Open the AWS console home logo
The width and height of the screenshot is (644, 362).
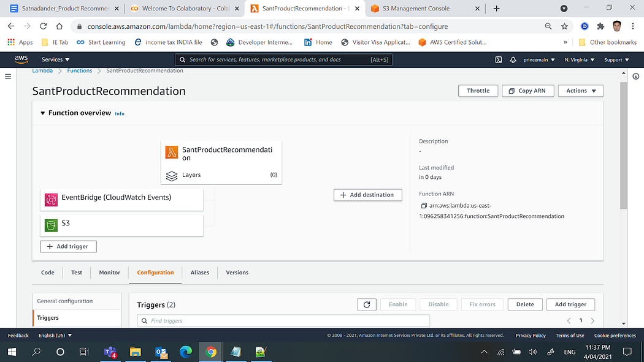point(21,59)
